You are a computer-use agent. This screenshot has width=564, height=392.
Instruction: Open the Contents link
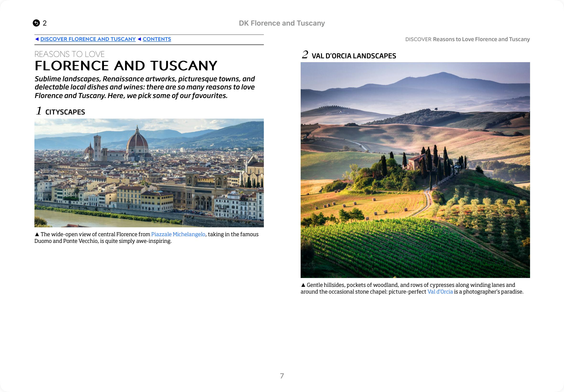click(157, 39)
